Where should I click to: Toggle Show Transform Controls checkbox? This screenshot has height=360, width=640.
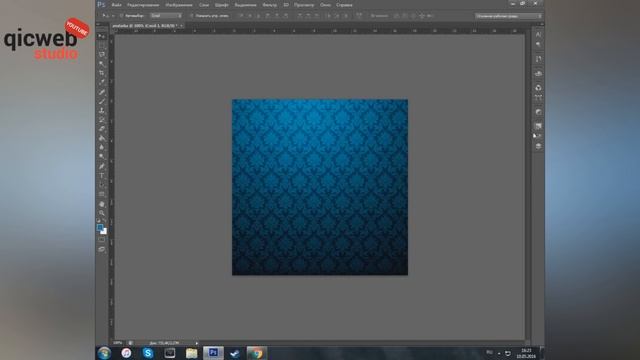coord(191,16)
